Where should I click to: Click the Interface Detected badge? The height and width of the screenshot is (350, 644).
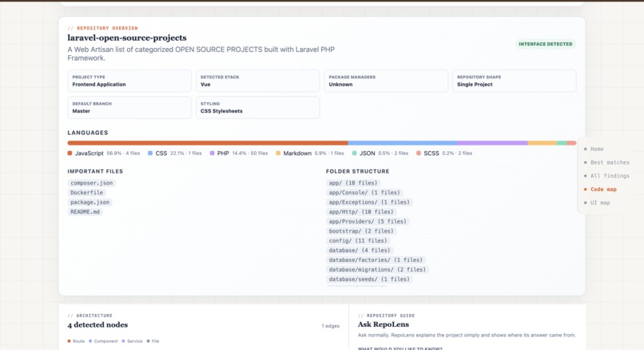546,44
